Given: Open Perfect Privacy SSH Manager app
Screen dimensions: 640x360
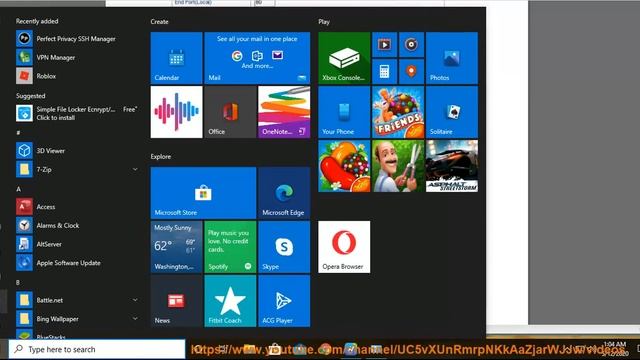Looking at the screenshot, I should coord(76,39).
